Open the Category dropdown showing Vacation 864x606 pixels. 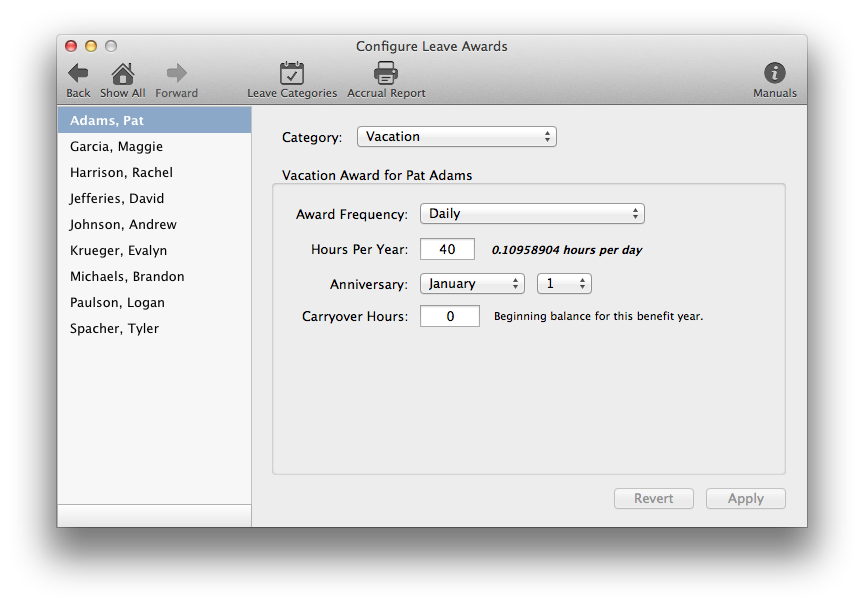click(457, 137)
